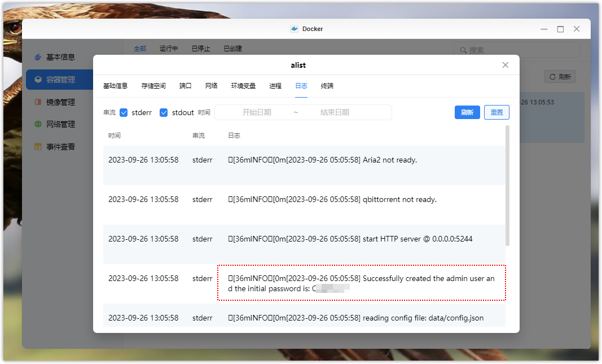Filter containers by 运行中

point(169,49)
